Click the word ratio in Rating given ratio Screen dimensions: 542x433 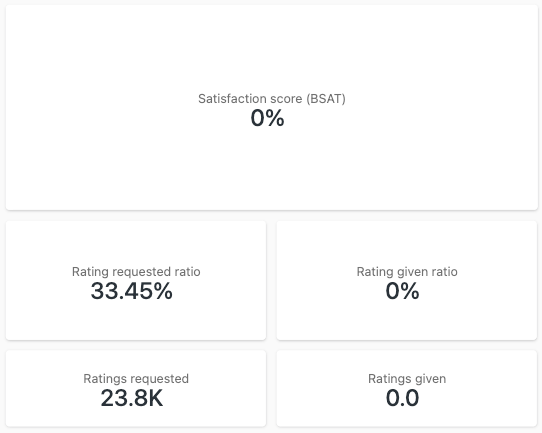444,272
